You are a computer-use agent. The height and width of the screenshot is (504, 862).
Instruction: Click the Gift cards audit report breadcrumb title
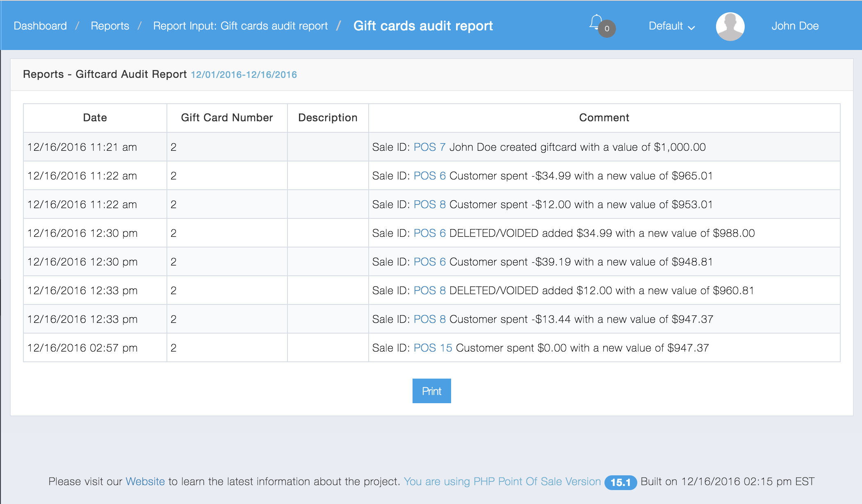tap(423, 25)
